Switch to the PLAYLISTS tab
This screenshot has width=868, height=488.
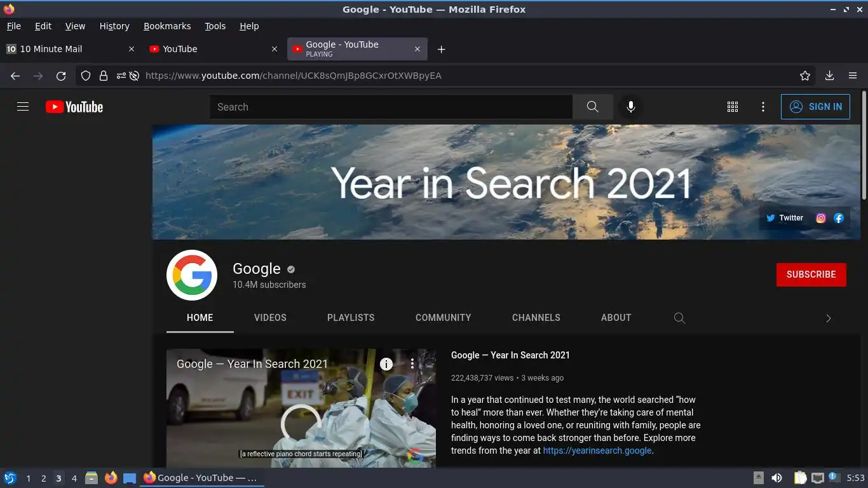point(351,318)
